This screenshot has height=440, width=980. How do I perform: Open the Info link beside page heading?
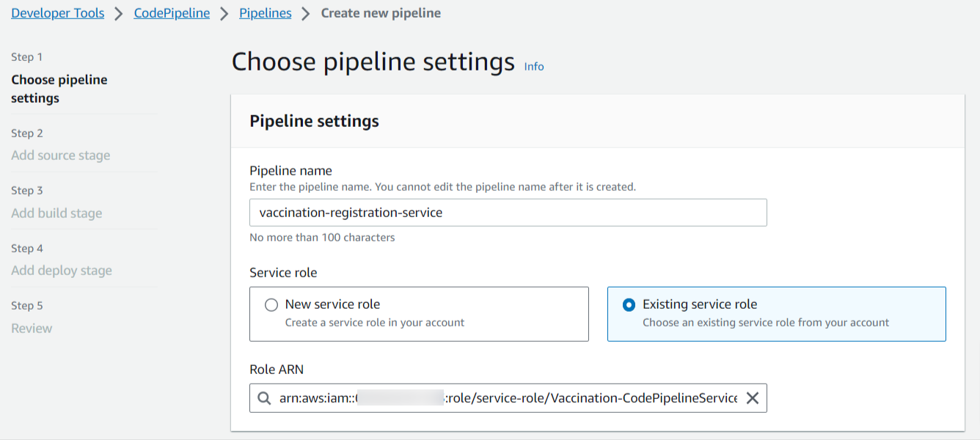(x=534, y=67)
